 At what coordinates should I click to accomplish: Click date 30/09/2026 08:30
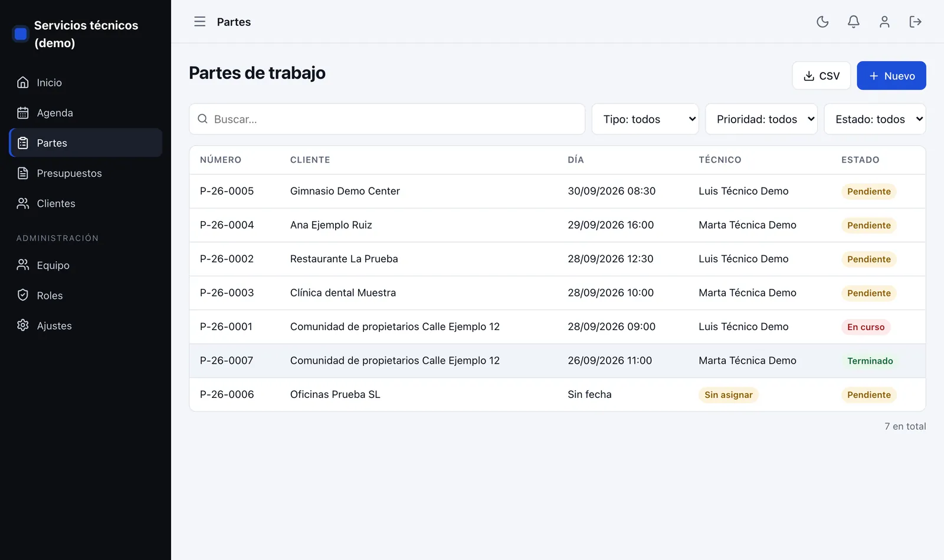[612, 191]
